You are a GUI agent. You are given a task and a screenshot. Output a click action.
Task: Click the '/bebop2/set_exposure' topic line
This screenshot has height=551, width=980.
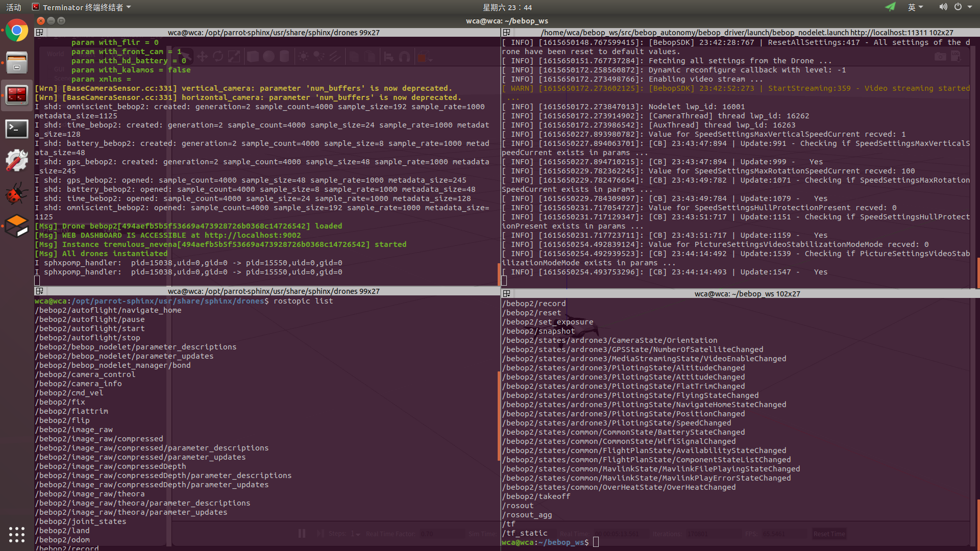point(548,322)
